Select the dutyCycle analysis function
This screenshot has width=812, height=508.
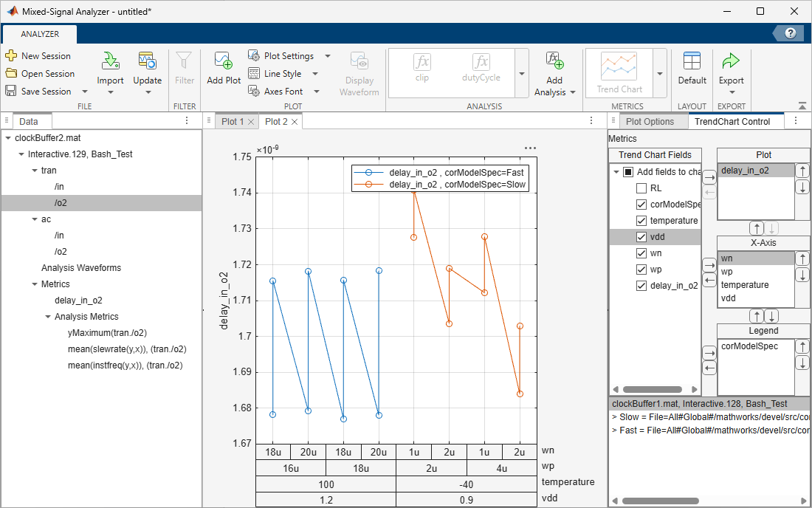pyautogui.click(x=481, y=68)
